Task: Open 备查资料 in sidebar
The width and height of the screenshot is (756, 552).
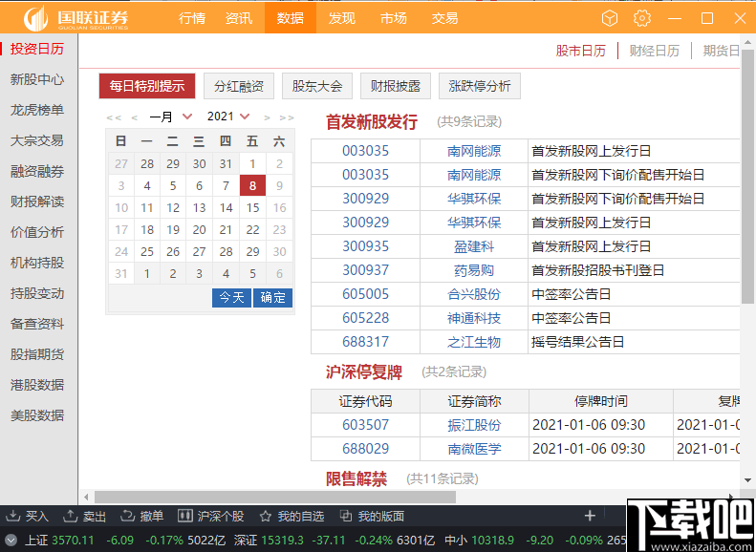Action: tap(37, 324)
